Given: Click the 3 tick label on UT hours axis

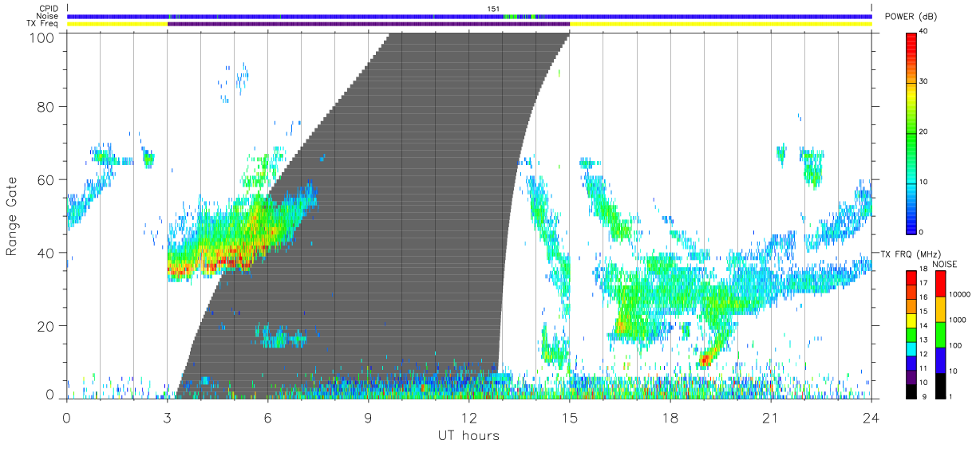Looking at the screenshot, I should point(167,417).
